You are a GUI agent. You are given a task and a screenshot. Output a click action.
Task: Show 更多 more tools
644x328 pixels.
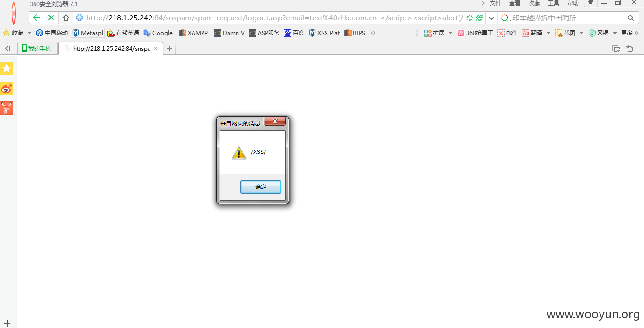point(630,33)
